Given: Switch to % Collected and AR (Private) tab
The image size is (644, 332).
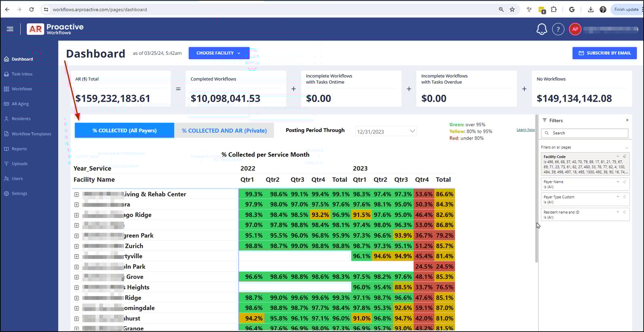Looking at the screenshot, I should click(224, 131).
